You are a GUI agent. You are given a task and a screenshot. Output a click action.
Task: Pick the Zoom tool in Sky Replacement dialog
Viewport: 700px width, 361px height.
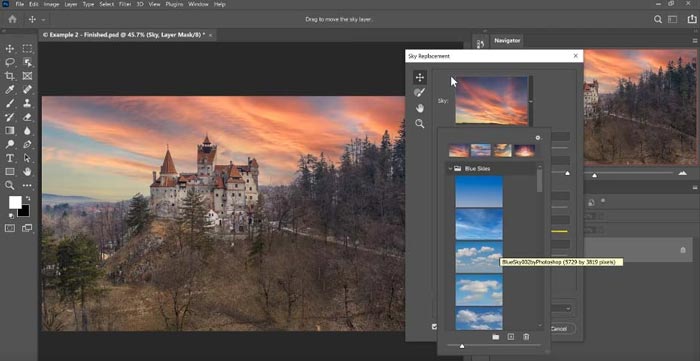tap(420, 124)
